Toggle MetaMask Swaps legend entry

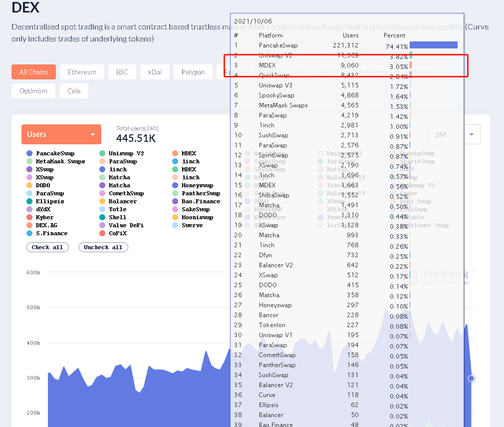[x=55, y=161]
